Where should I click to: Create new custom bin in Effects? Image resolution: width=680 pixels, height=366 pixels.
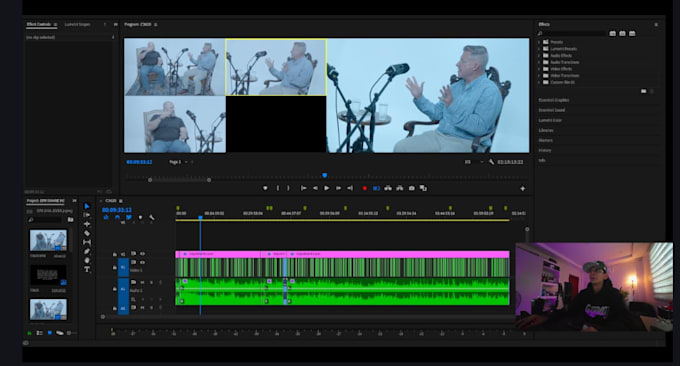click(x=644, y=91)
